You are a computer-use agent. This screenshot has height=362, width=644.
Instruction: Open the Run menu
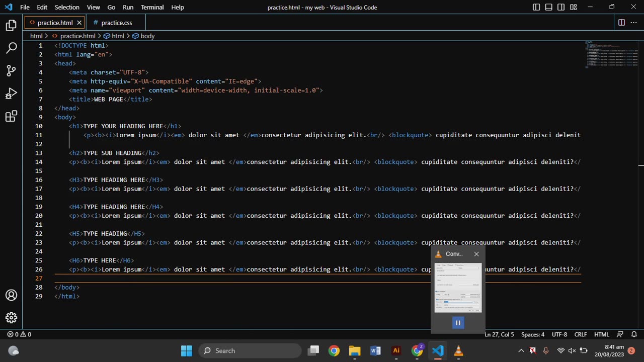(128, 7)
